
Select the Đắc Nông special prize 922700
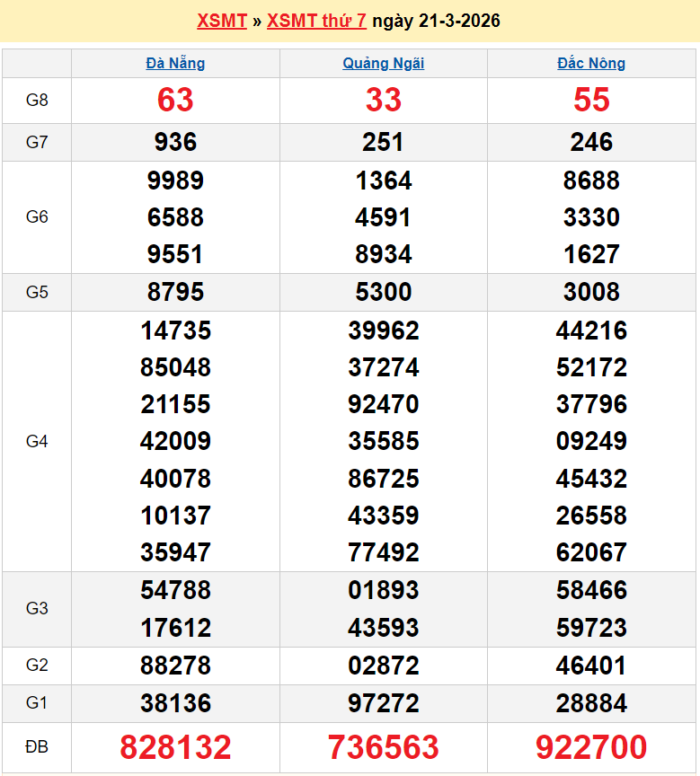coord(591,747)
